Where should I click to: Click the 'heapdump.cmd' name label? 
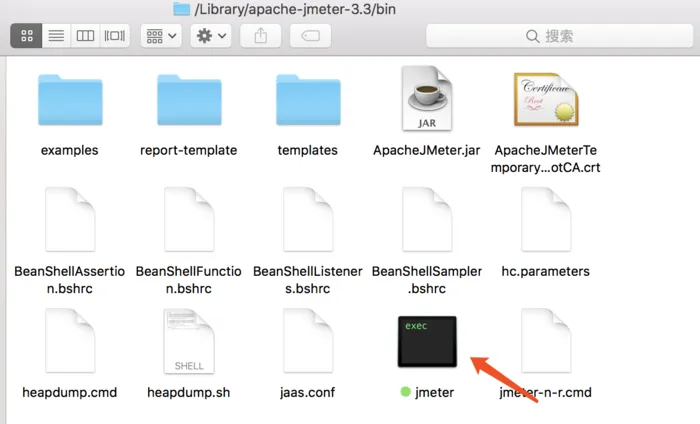70,392
